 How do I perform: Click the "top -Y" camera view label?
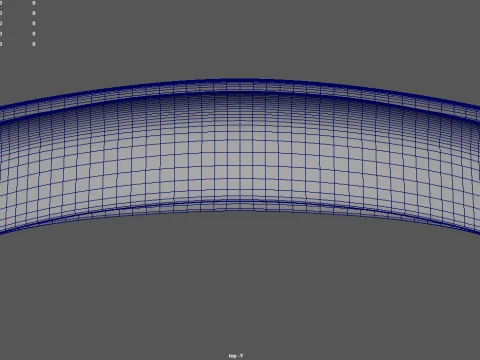(236, 356)
